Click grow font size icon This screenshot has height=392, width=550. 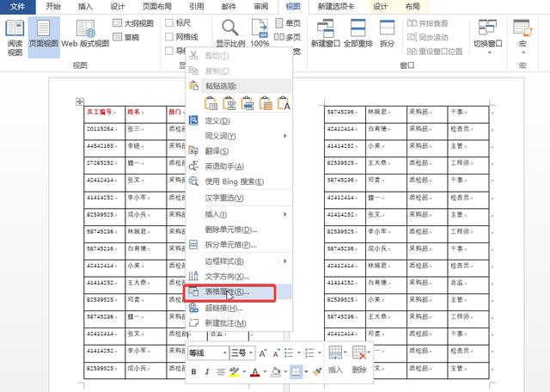[x=263, y=353]
